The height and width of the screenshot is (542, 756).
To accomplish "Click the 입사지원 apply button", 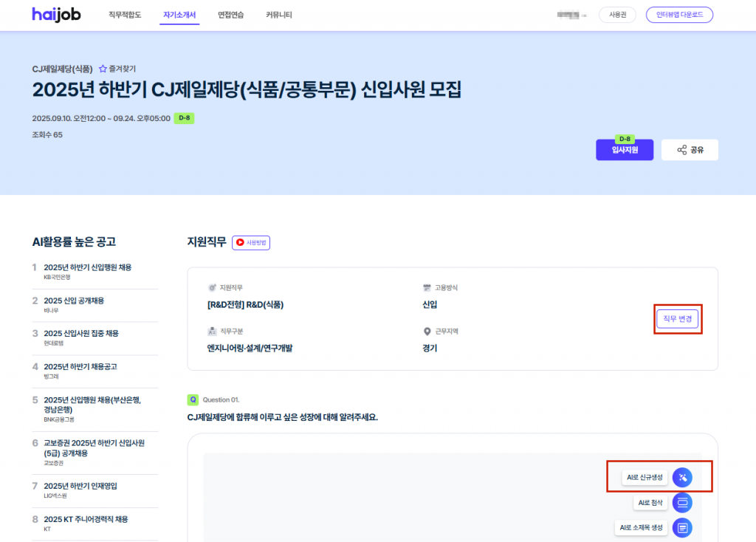I will (625, 149).
